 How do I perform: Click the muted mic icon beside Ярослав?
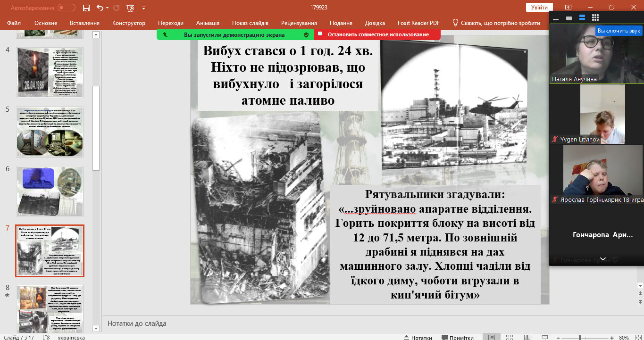click(x=556, y=200)
